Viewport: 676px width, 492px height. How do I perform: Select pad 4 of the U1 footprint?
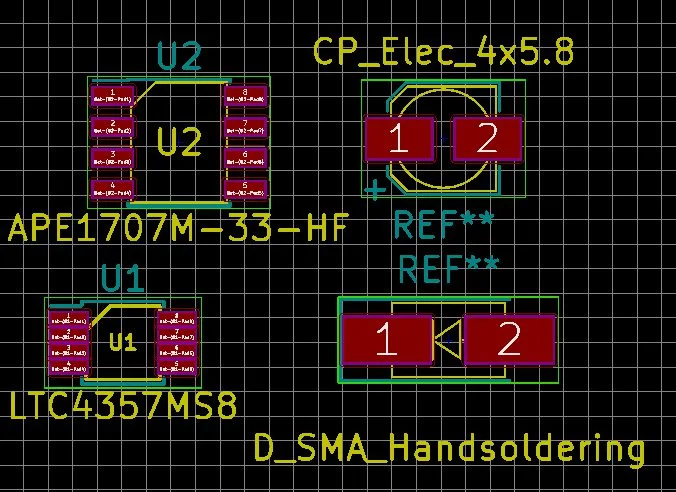pos(69,367)
